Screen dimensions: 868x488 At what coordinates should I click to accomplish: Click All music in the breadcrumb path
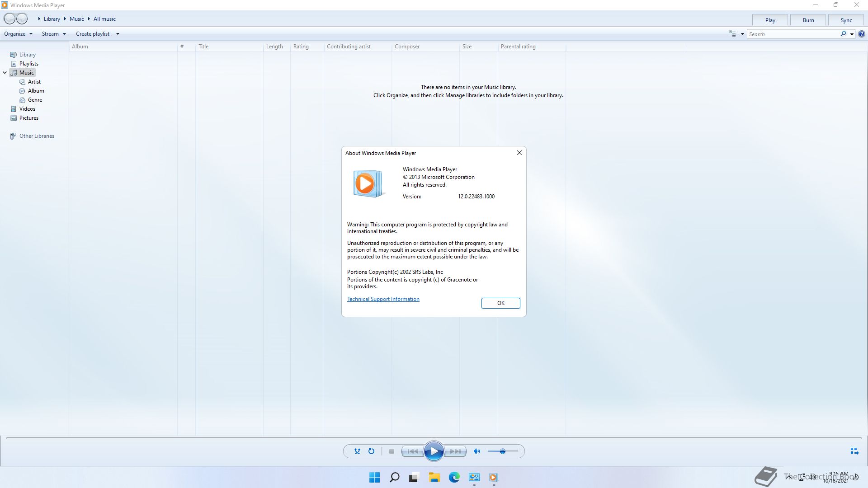[x=104, y=19]
